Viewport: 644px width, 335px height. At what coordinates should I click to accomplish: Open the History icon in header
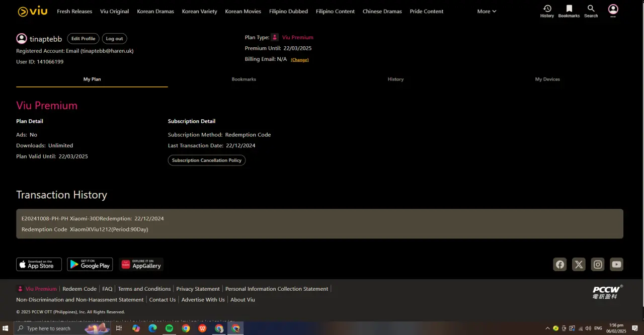click(x=547, y=11)
